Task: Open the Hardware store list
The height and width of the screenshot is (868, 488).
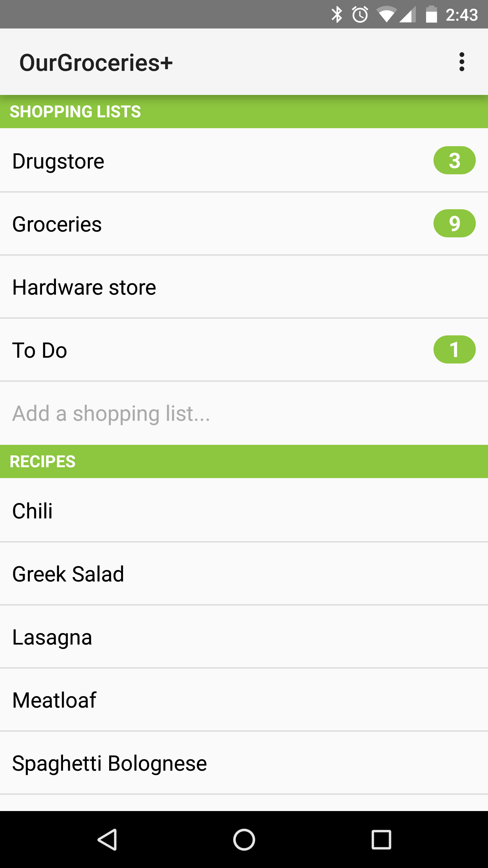Action: click(244, 287)
